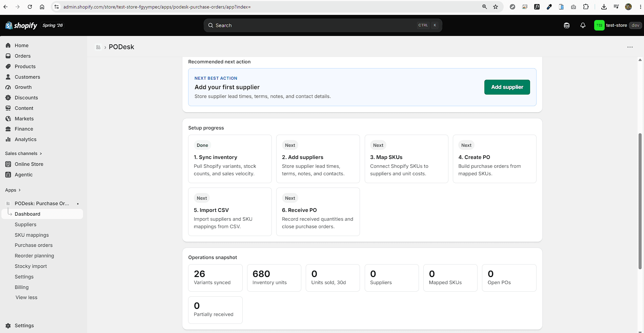Click the Open POs tile
Viewport: 644px width, 333px height.
[x=509, y=278]
